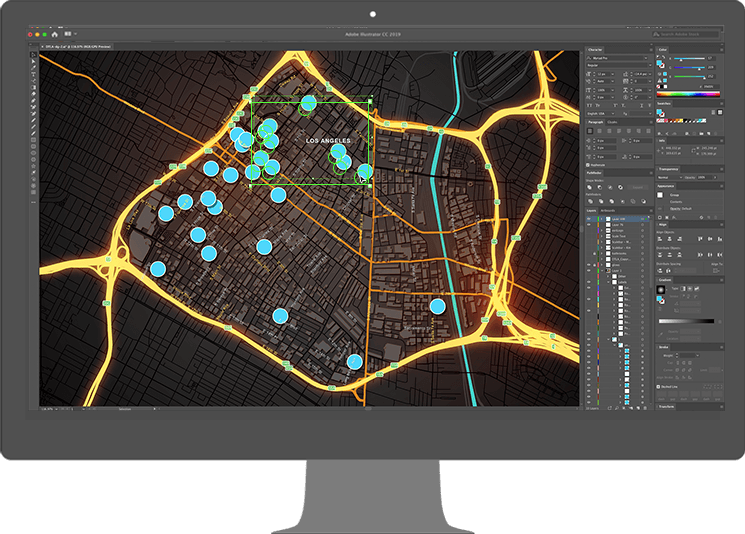The width and height of the screenshot is (745, 534).
Task: Switch Swatches to thumbnail view
Action: pyautogui.click(x=720, y=113)
